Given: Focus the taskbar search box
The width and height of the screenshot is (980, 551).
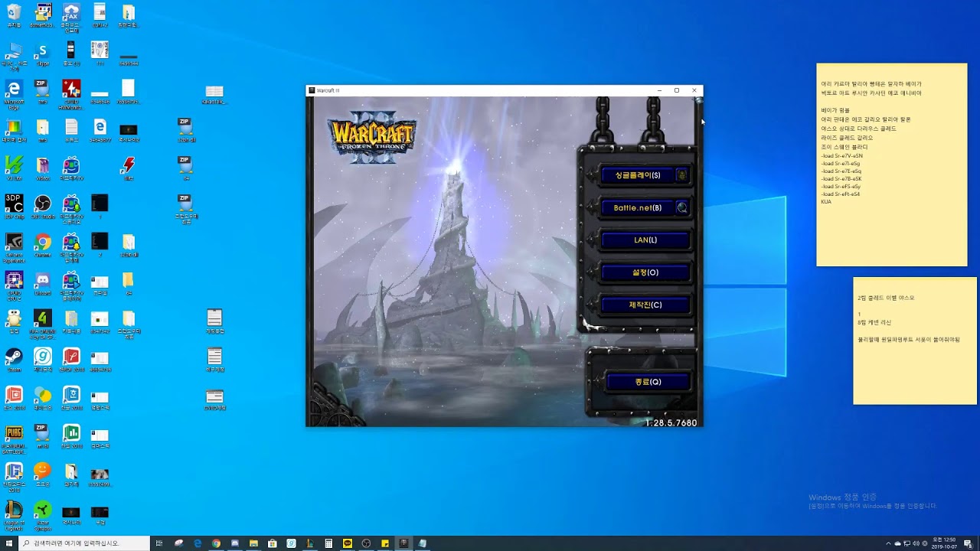Looking at the screenshot, I should pyautogui.click(x=83, y=543).
